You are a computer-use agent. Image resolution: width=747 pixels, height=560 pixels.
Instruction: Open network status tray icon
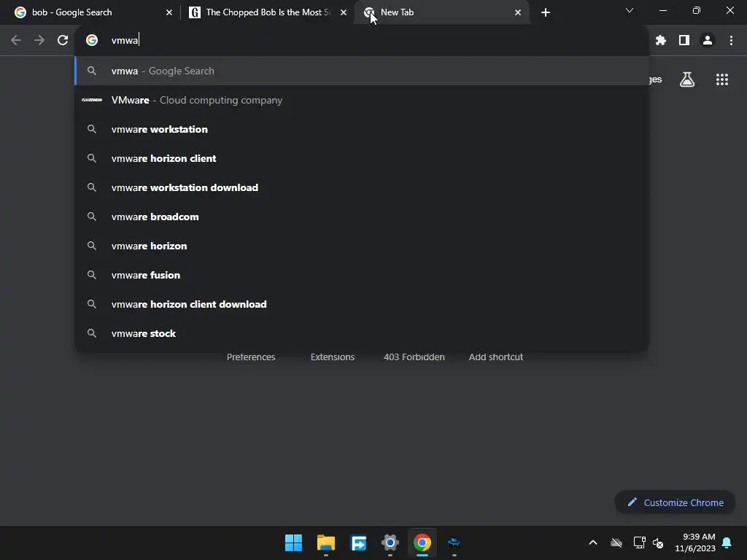tap(639, 542)
